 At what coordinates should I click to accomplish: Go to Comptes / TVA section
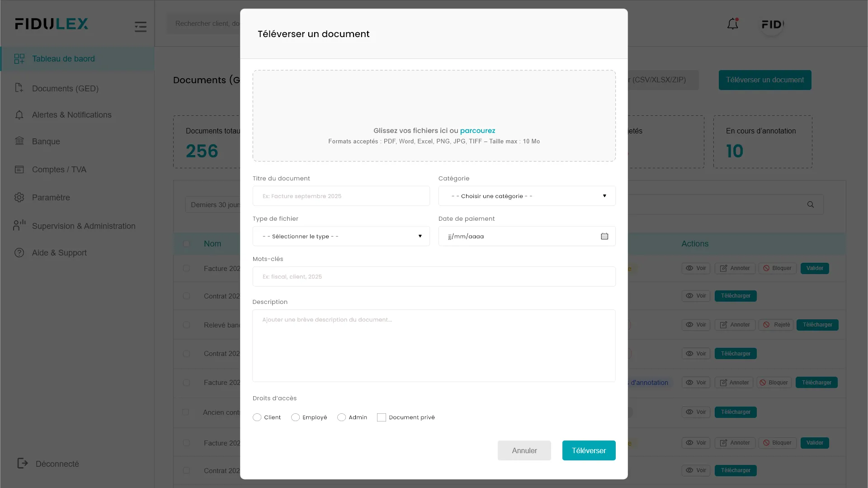tap(59, 170)
